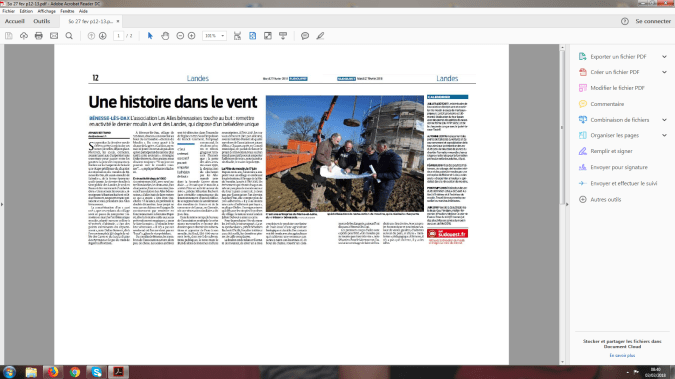Click the scrollbar down arrow
The image size is (675, 379).
pyautogui.click(x=562, y=362)
